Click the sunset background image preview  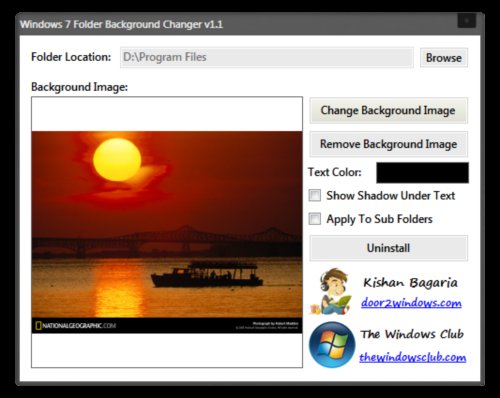tap(167, 232)
